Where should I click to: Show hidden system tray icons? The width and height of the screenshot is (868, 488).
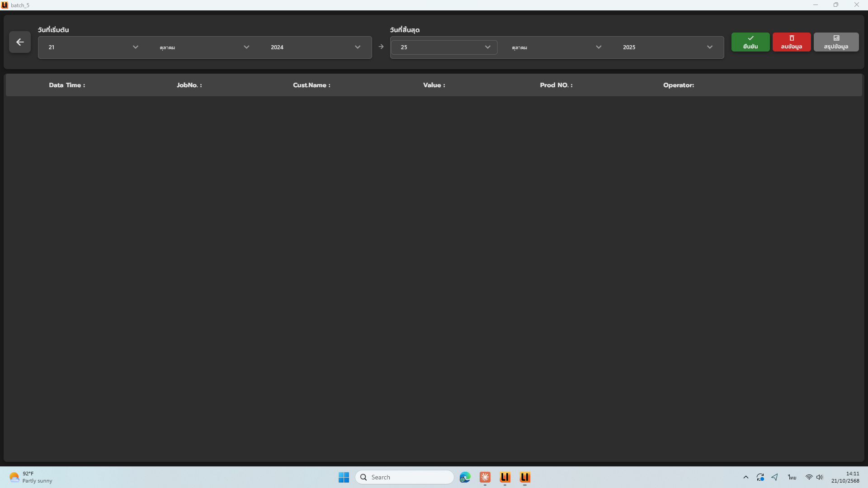coord(745,477)
